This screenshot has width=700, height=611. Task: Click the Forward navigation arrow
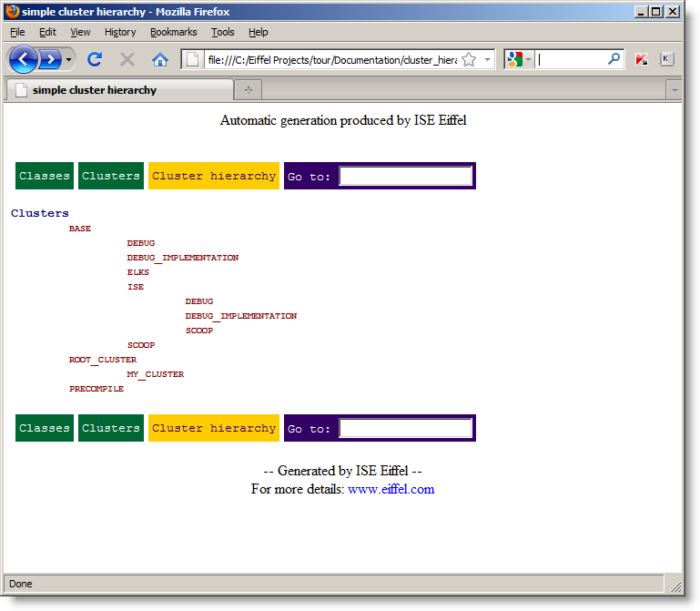50,59
